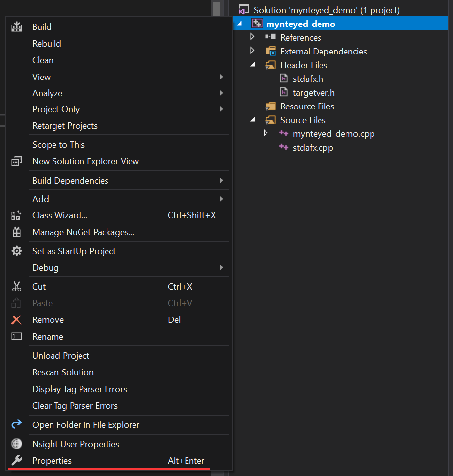Click the Nsight User Properties globe icon

(17, 444)
